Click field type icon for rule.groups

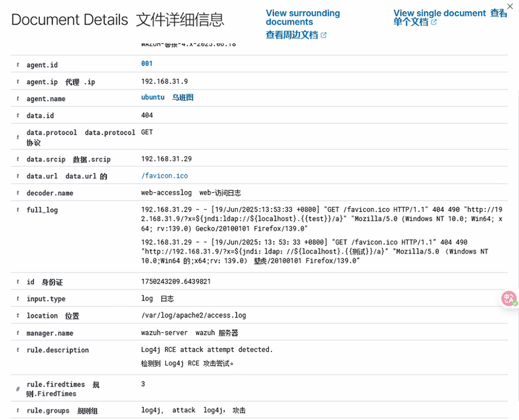[18, 411]
